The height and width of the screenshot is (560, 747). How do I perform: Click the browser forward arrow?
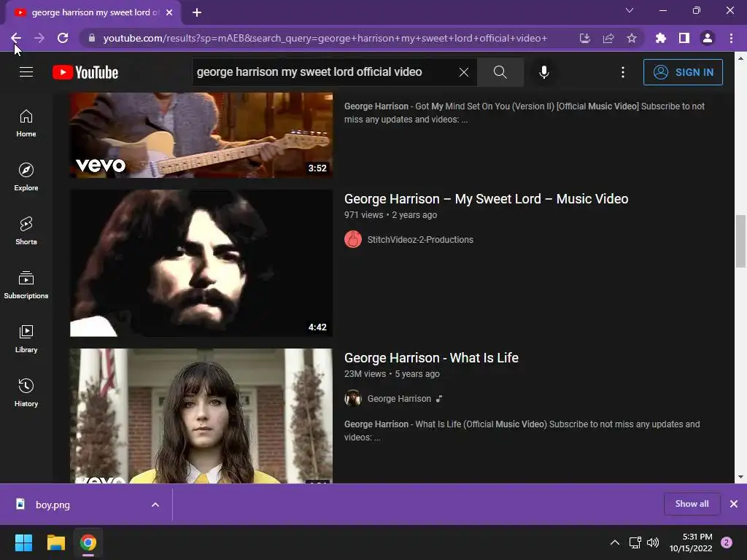pyautogui.click(x=39, y=38)
